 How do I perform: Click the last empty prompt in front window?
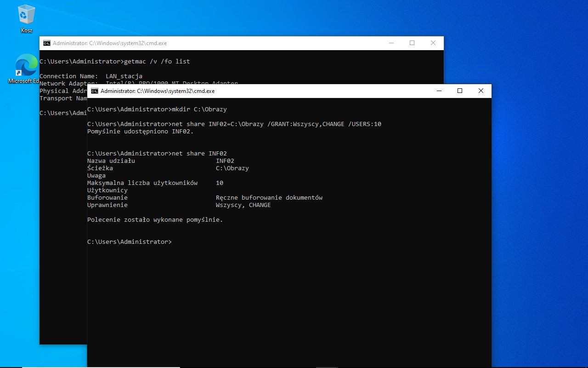pyautogui.click(x=130, y=242)
